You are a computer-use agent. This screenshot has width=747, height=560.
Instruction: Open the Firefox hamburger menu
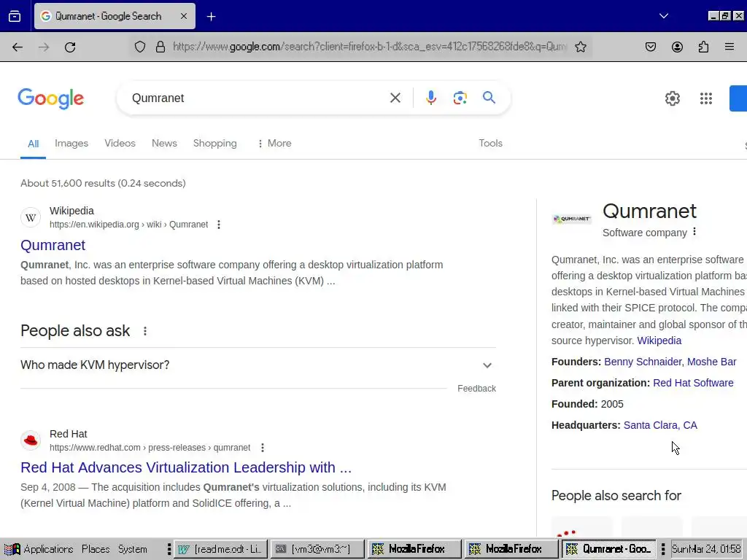pos(729,47)
